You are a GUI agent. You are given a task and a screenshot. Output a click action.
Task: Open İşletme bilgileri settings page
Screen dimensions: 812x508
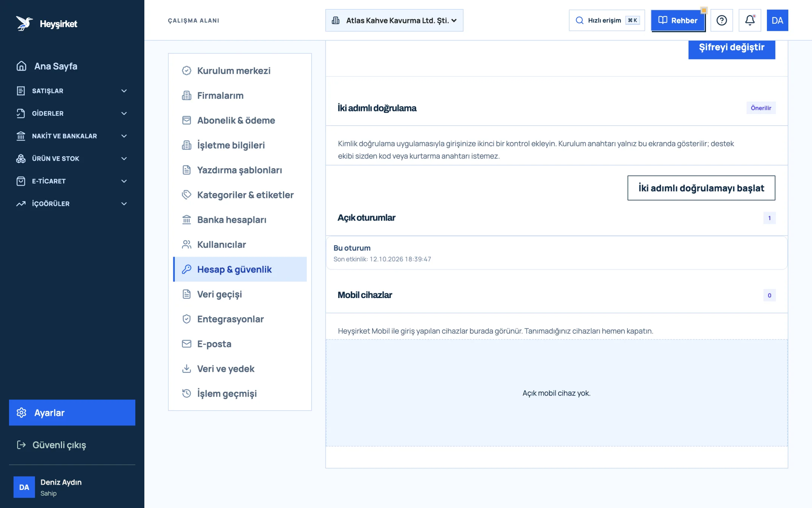pos(240,145)
